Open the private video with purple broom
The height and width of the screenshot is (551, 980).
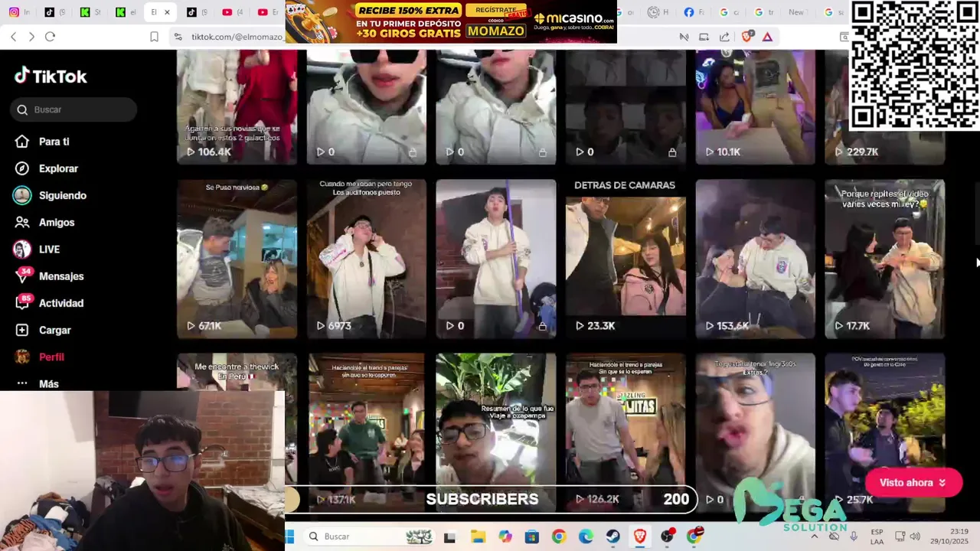(x=496, y=259)
